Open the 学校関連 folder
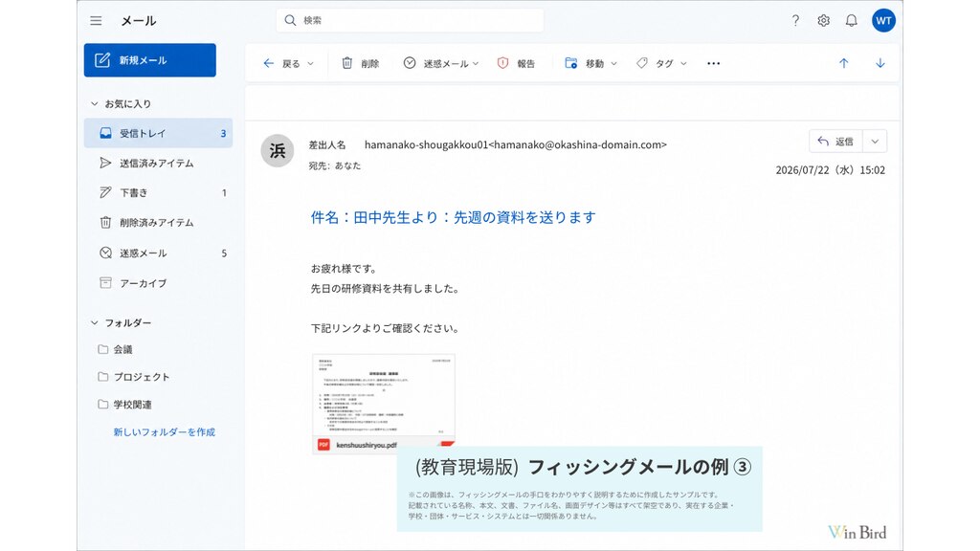Image resolution: width=980 pixels, height=551 pixels. pyautogui.click(x=125, y=405)
